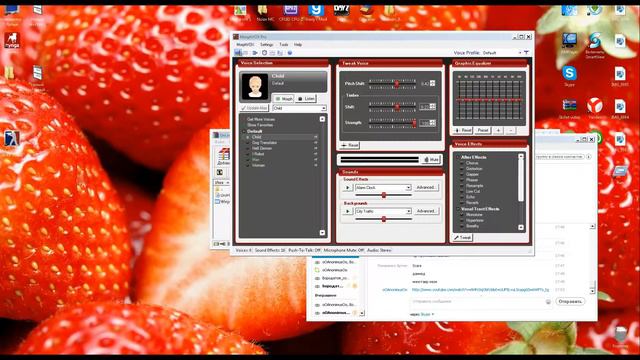Click Voice Effects scroll-down arrow
This screenshot has height=360, width=640.
tap(521, 227)
